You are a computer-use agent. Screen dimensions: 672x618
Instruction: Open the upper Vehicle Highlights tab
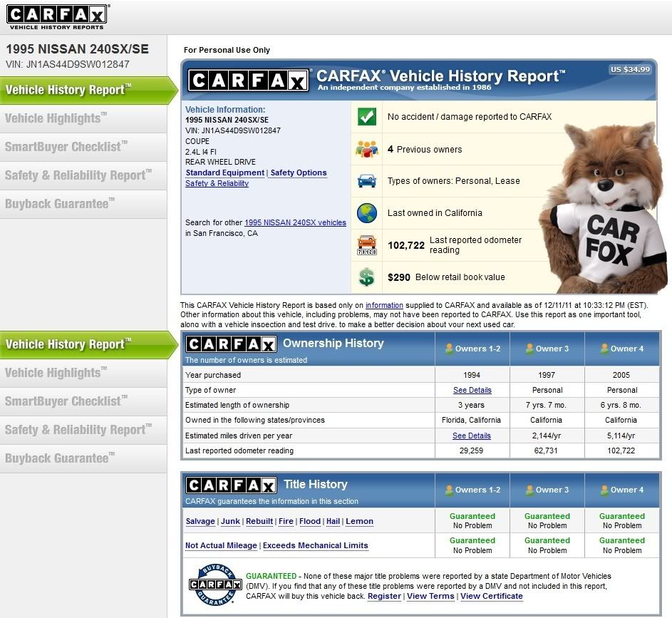point(83,118)
